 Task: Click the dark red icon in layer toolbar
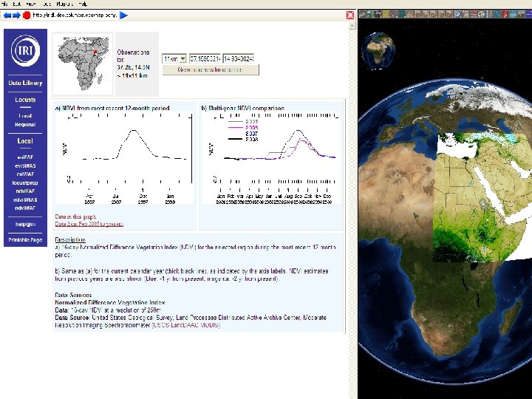pyautogui.click(x=505, y=14)
